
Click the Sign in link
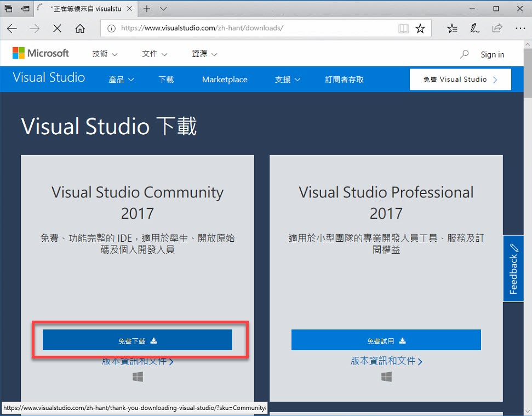[493, 55]
